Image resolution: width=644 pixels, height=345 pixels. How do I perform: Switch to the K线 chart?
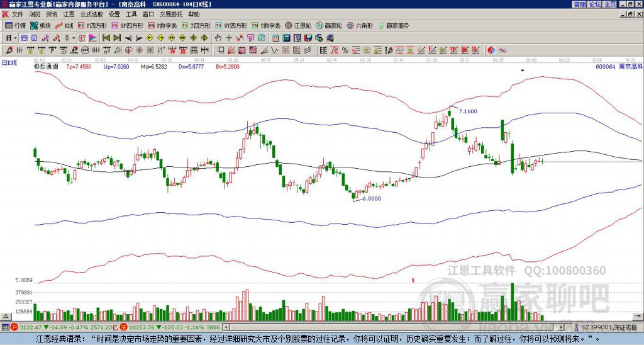pyautogui.click(x=64, y=25)
